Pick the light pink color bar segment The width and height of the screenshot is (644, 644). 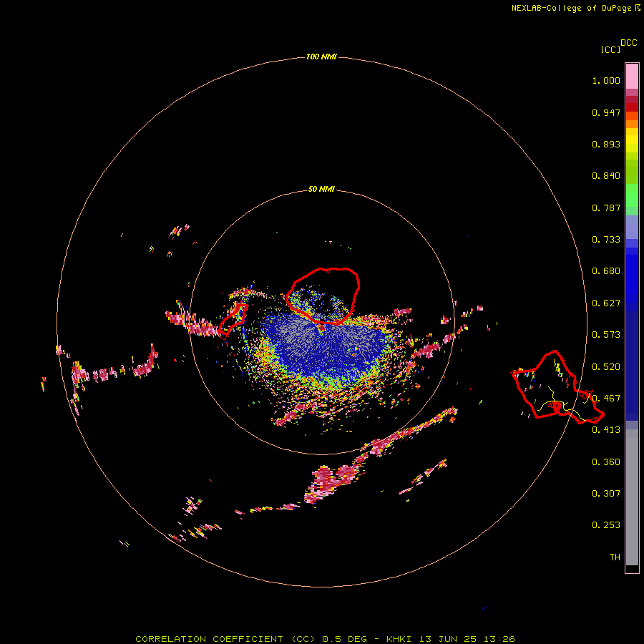click(x=632, y=77)
